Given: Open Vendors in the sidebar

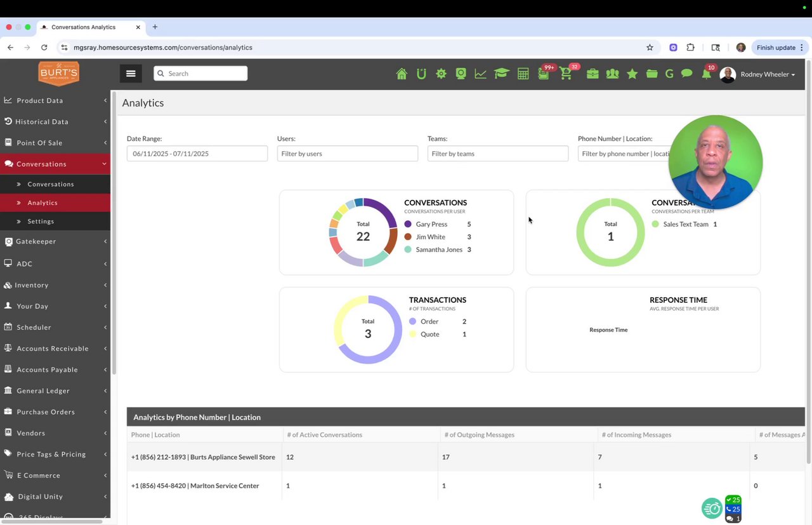Looking at the screenshot, I should coord(55,433).
